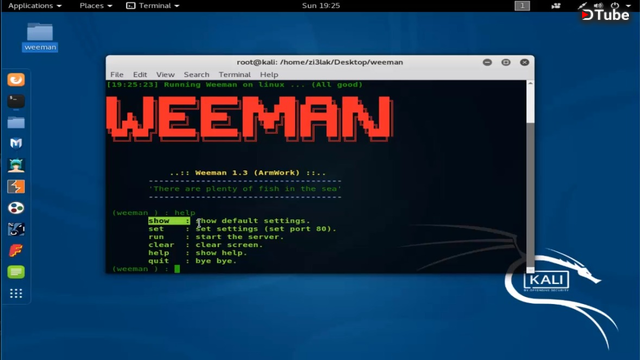Click 'Weeman 1.3 (ArmWork)' version text

coord(247,173)
